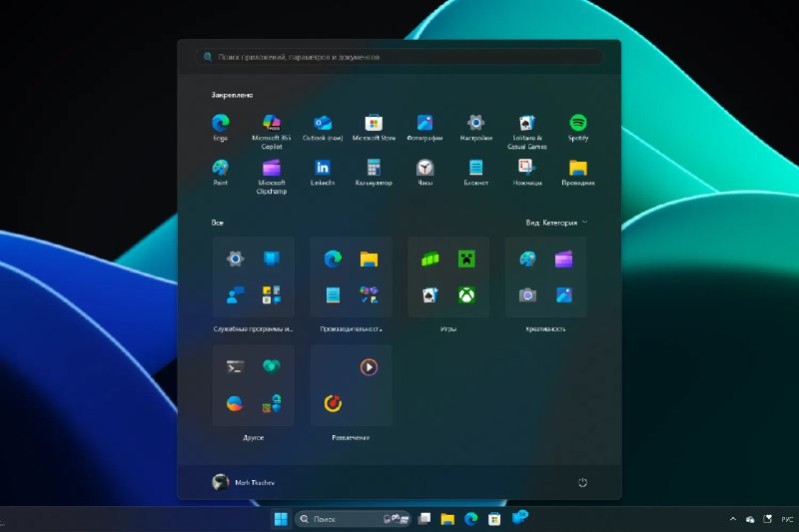
Task: Open Microsoft Store from the taskbar
Action: pyautogui.click(x=494, y=519)
